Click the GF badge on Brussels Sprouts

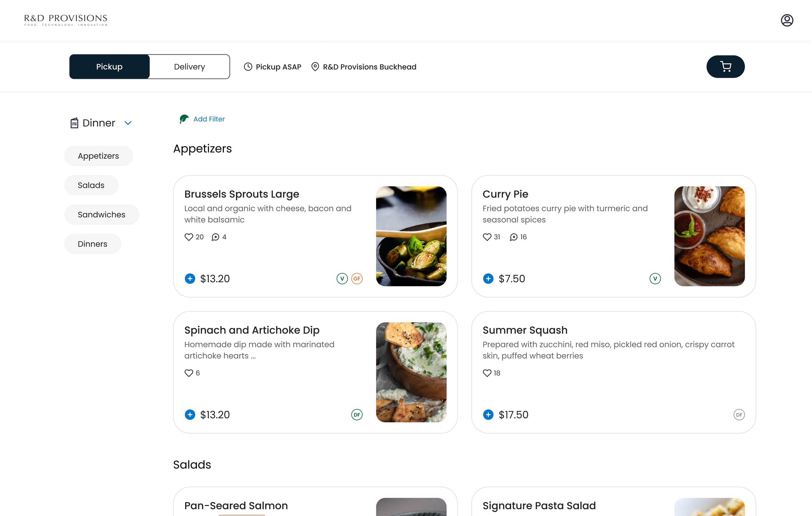(357, 278)
